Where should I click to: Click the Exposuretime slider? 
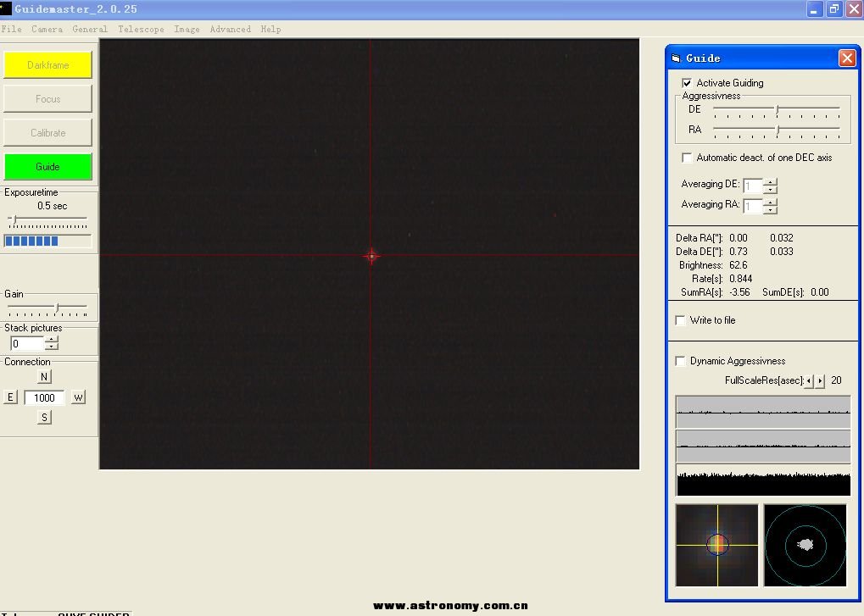pyautogui.click(x=48, y=221)
